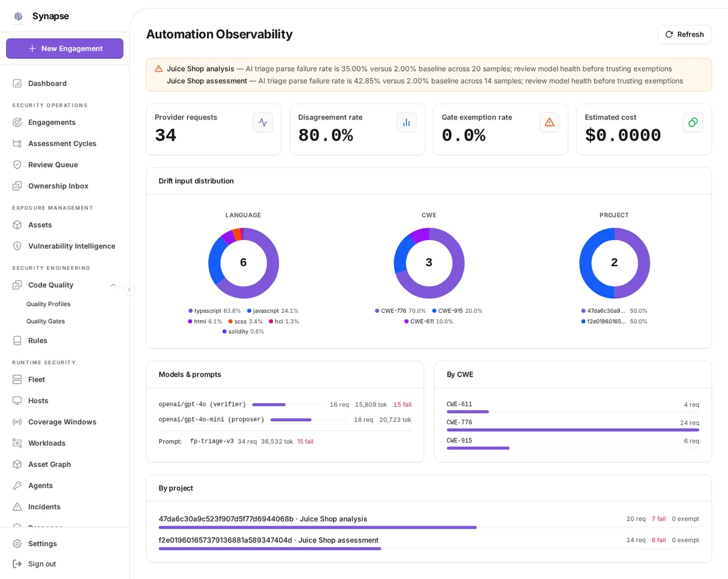Click the CWE-915 row label
The width and height of the screenshot is (728, 579).
pos(459,441)
